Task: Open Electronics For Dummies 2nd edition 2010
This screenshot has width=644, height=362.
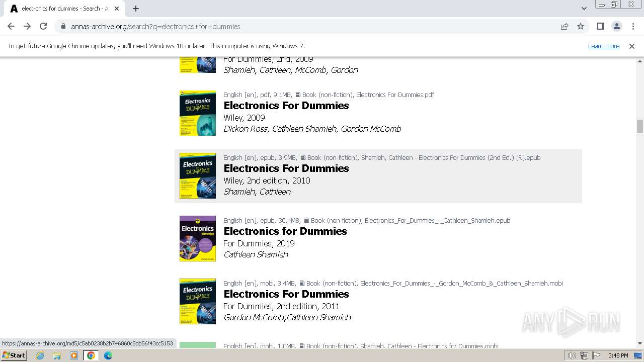Action: point(286,168)
